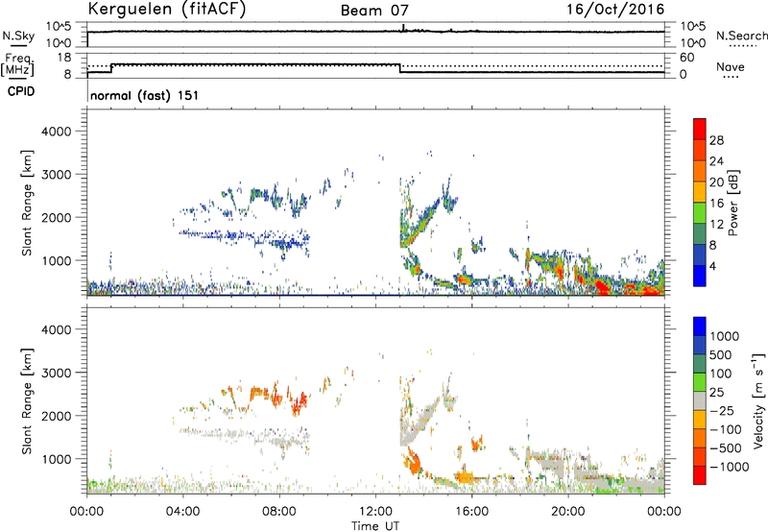Click the bright blue top segment of the velocity colorbar
This screenshot has height=532, width=768.
(x=700, y=326)
